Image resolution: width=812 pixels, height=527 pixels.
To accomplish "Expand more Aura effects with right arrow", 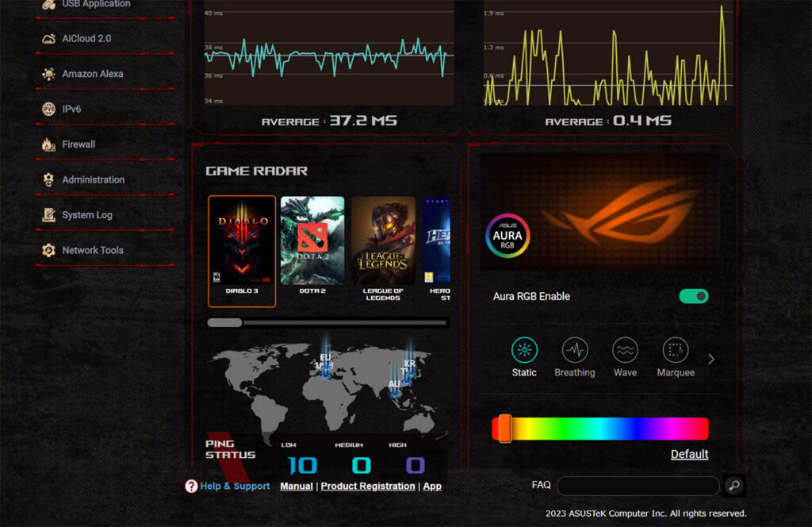I will click(x=711, y=359).
